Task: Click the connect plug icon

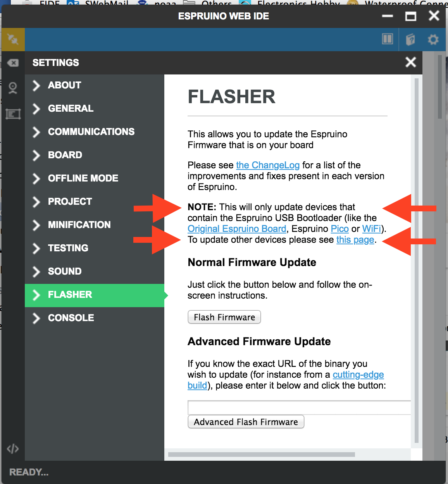Action: (x=13, y=39)
